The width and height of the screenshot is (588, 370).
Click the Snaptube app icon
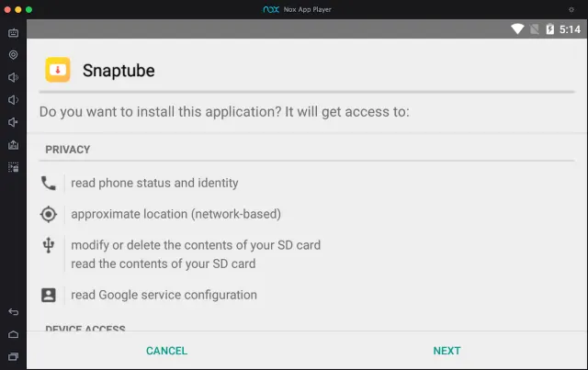[58, 70]
